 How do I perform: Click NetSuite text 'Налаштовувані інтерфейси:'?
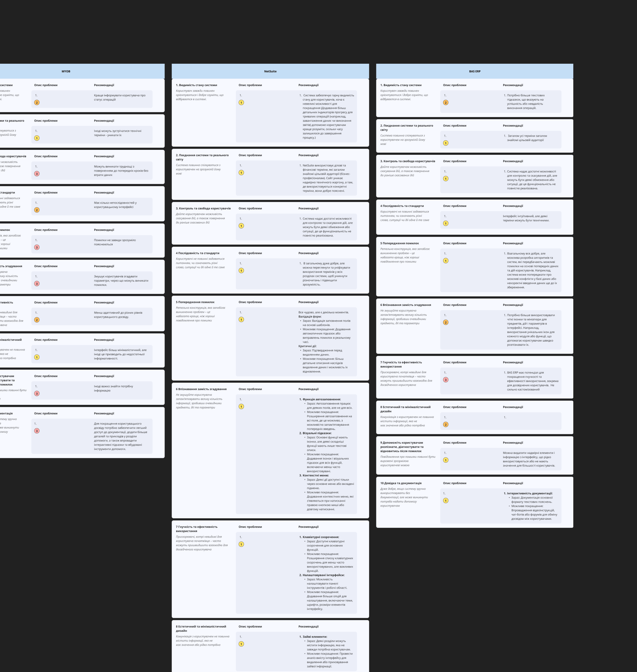[x=323, y=575]
